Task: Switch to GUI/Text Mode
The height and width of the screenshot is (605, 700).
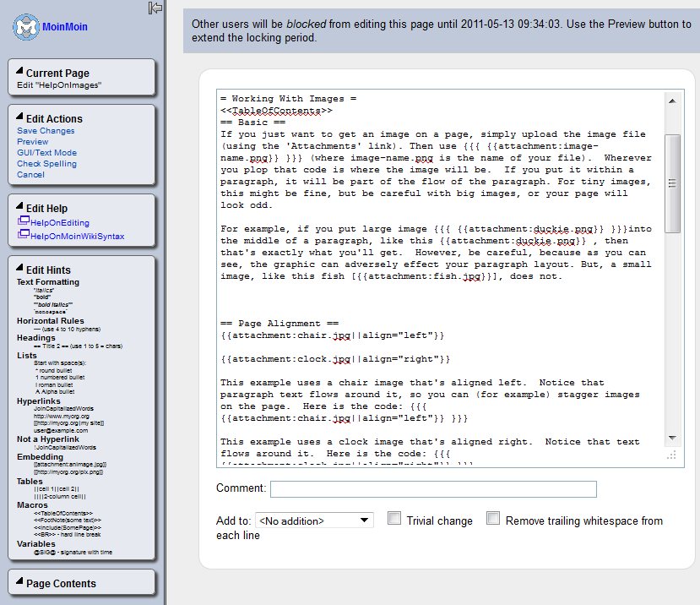Action: pos(46,153)
